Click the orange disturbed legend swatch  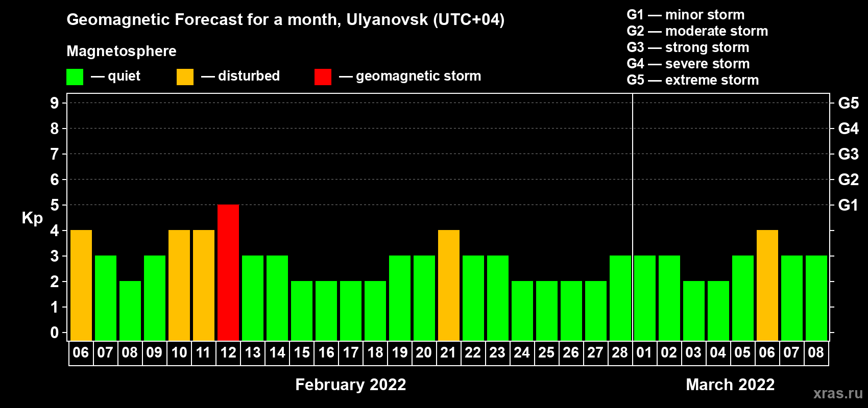[x=185, y=77]
